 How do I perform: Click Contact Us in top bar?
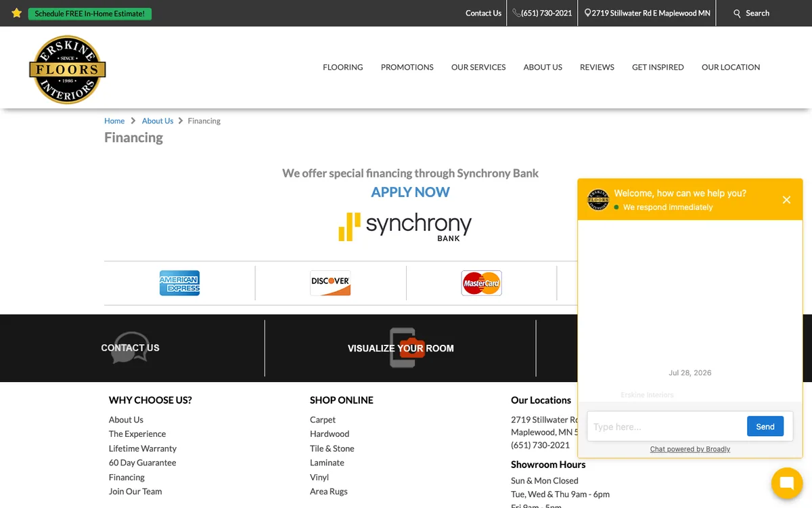click(483, 13)
